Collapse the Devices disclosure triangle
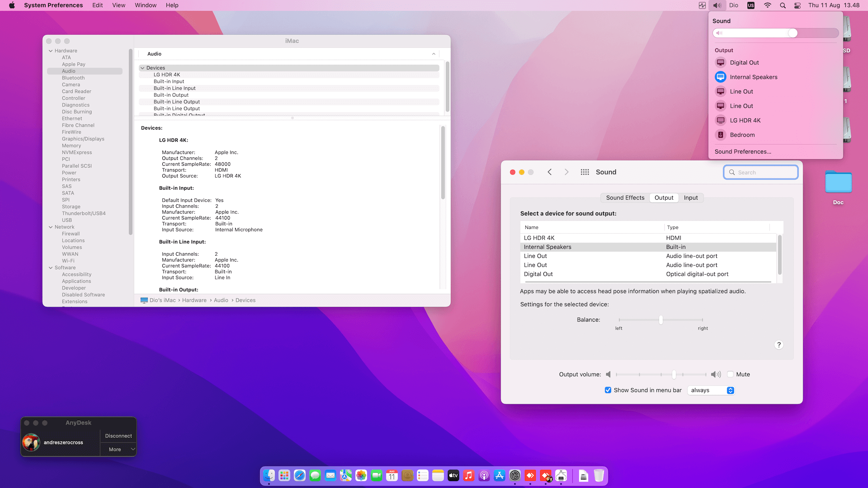 pyautogui.click(x=142, y=68)
